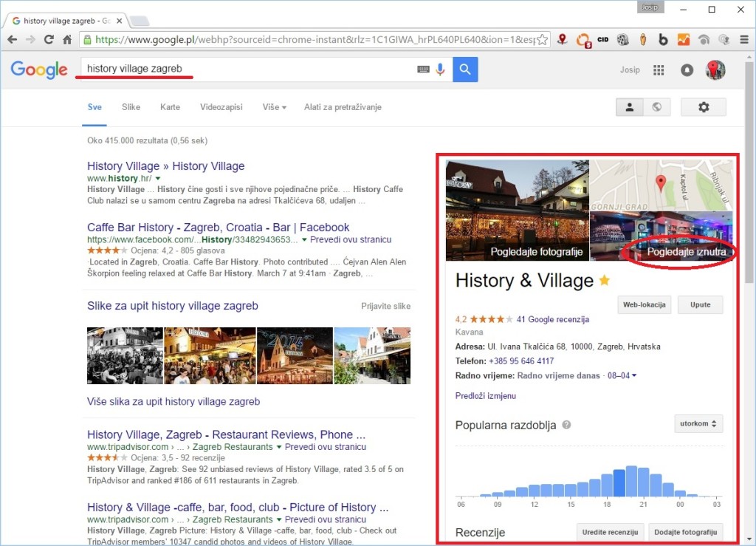Switch to Videozapisi tab
The image size is (756, 546).
coord(221,107)
